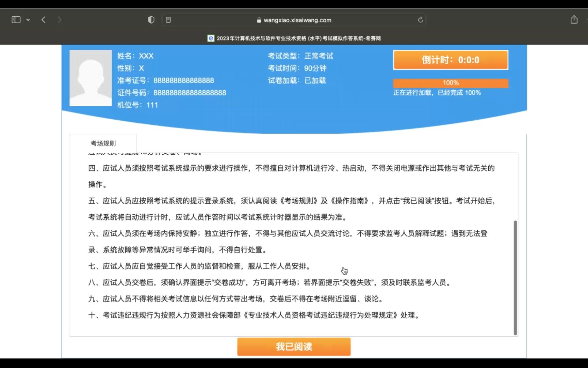Click the text 性别: X
Screen dimensions: 588x368
131,68
